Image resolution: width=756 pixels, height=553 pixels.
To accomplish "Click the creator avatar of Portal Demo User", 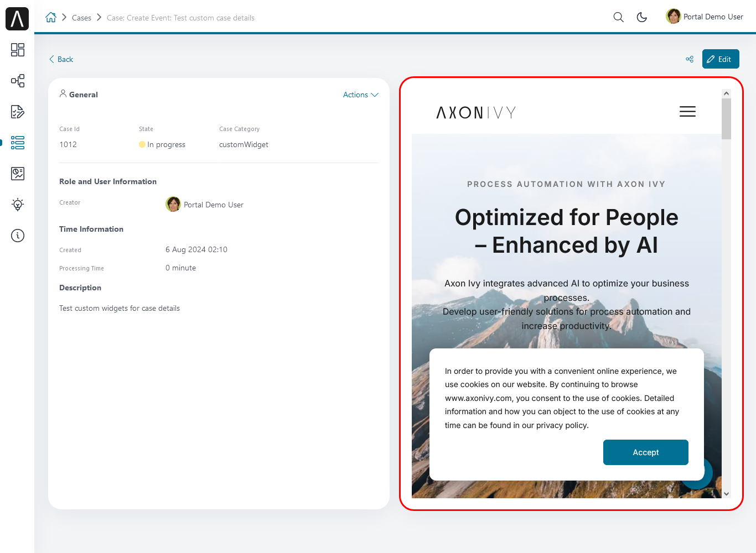I will [173, 204].
